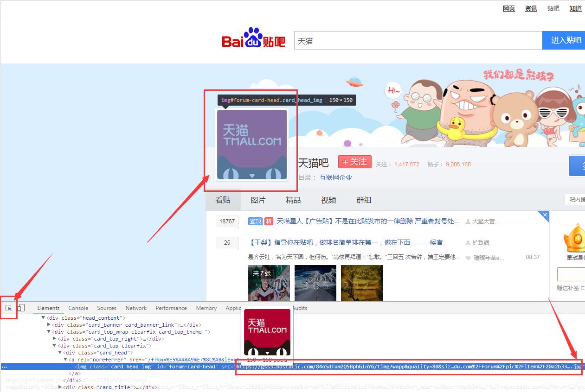Activate the DevTools element inspector cursor icon
Image resolution: width=585 pixels, height=392 pixels.
8,308
